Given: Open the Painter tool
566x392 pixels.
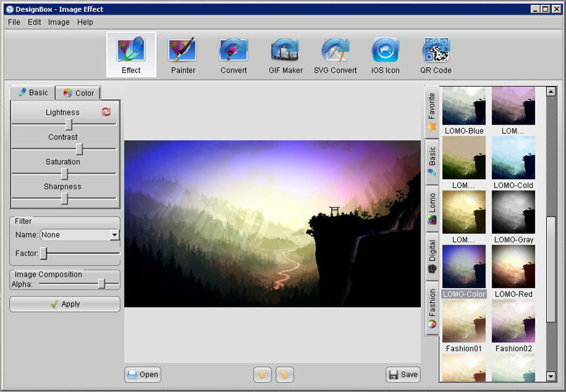Looking at the screenshot, I should point(183,55).
